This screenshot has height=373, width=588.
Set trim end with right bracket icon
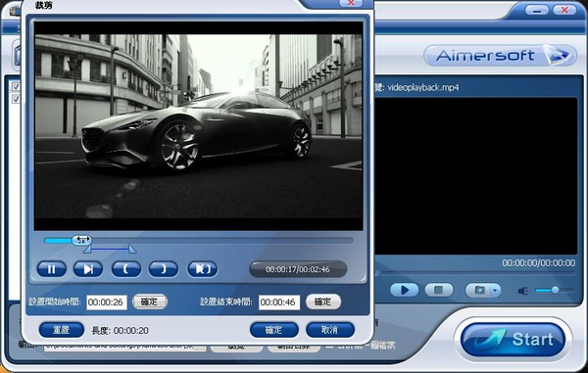164,269
